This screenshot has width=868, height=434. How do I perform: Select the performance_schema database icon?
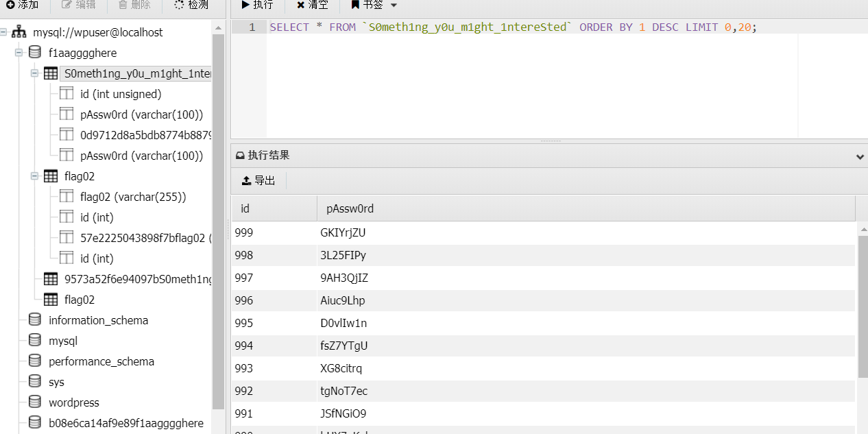click(x=35, y=361)
